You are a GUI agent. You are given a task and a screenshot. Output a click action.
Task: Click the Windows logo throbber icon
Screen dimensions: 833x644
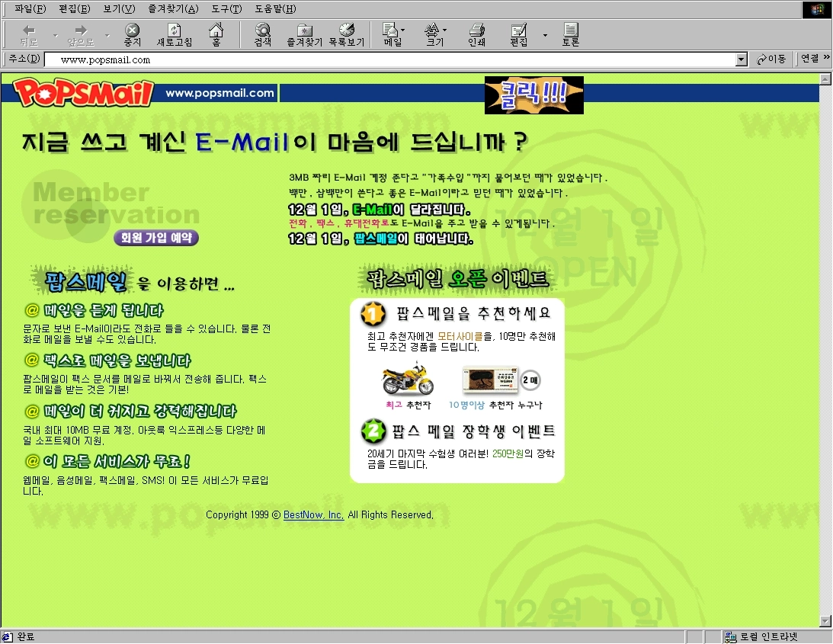pyautogui.click(x=817, y=10)
